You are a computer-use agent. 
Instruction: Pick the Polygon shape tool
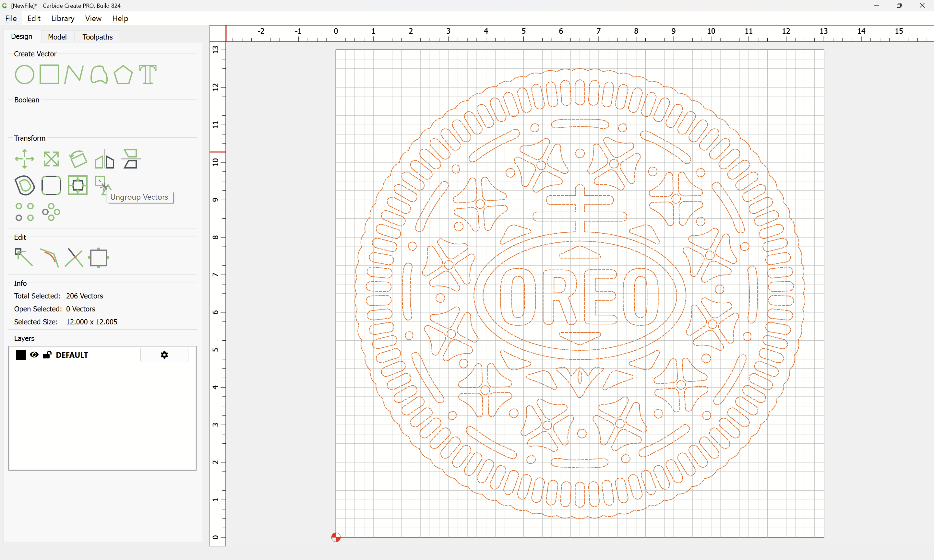pos(123,74)
